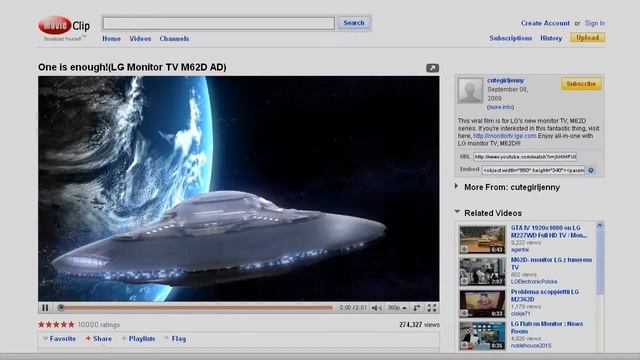Screen dimensions: 640x360
Task: Flag this video
Action: (x=176, y=339)
